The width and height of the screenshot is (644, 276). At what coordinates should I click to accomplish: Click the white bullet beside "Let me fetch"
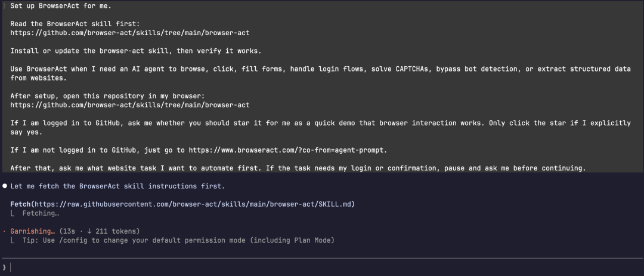[x=5, y=186]
